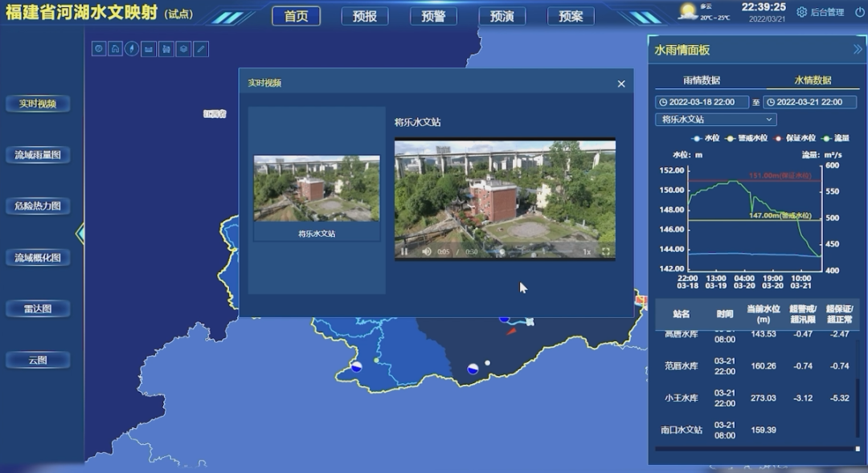868x473 pixels.
Task: Select the pencil draw tool in map toolbar
Action: (200, 49)
